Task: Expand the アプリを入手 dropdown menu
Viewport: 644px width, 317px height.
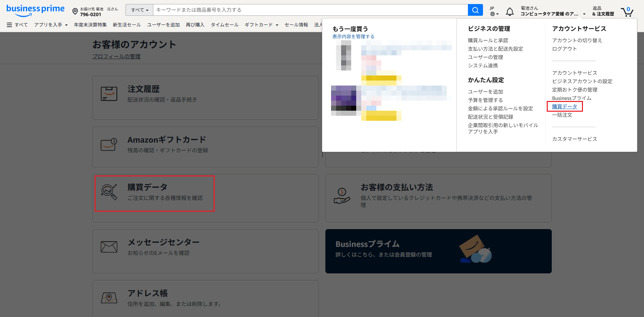Action: pos(51,25)
